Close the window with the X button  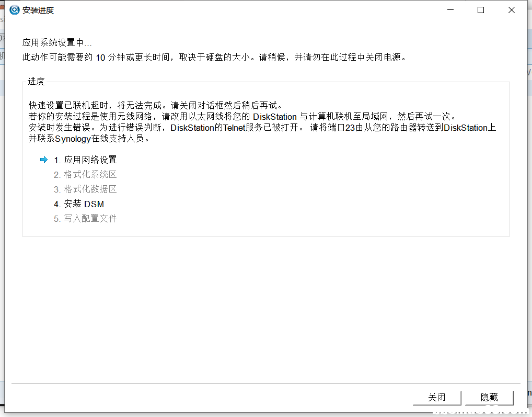(x=511, y=10)
